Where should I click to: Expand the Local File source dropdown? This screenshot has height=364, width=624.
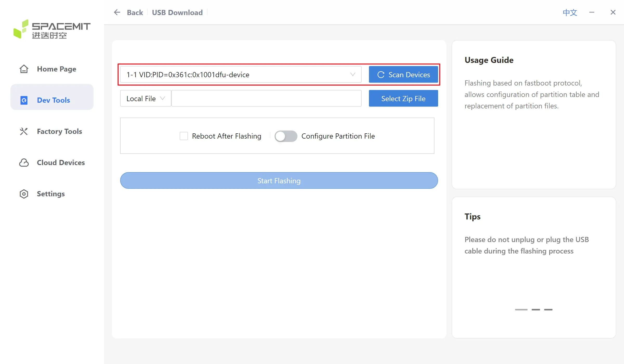[x=146, y=98]
